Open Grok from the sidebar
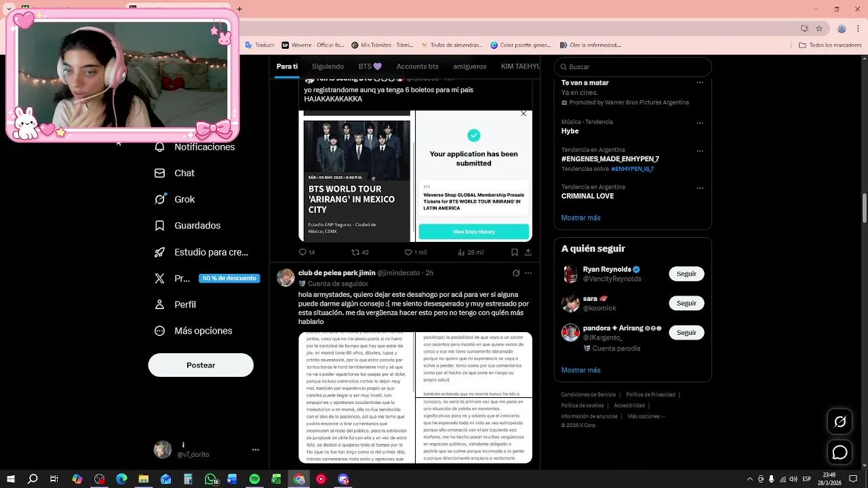Viewport: 868px width, 488px height. [x=174, y=199]
